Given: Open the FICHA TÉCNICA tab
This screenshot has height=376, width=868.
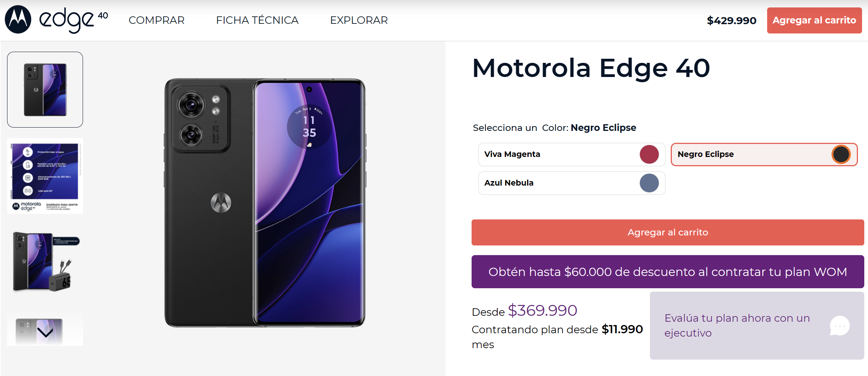Looking at the screenshot, I should [x=257, y=20].
